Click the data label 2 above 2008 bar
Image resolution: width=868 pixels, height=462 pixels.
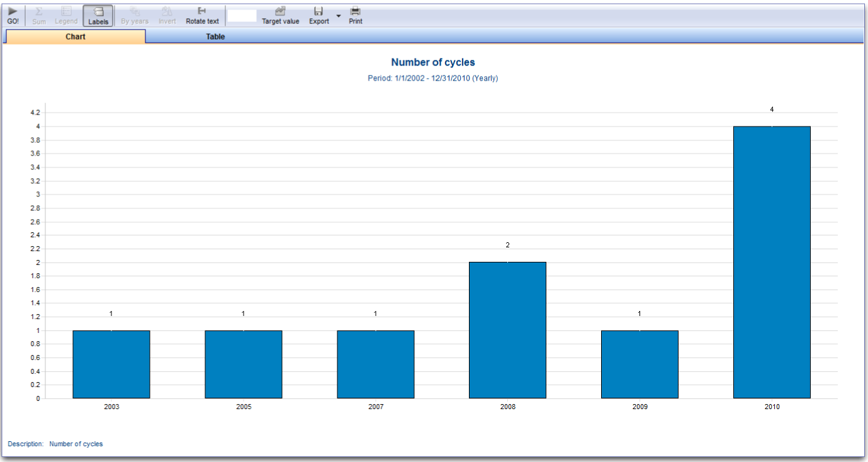click(x=507, y=245)
